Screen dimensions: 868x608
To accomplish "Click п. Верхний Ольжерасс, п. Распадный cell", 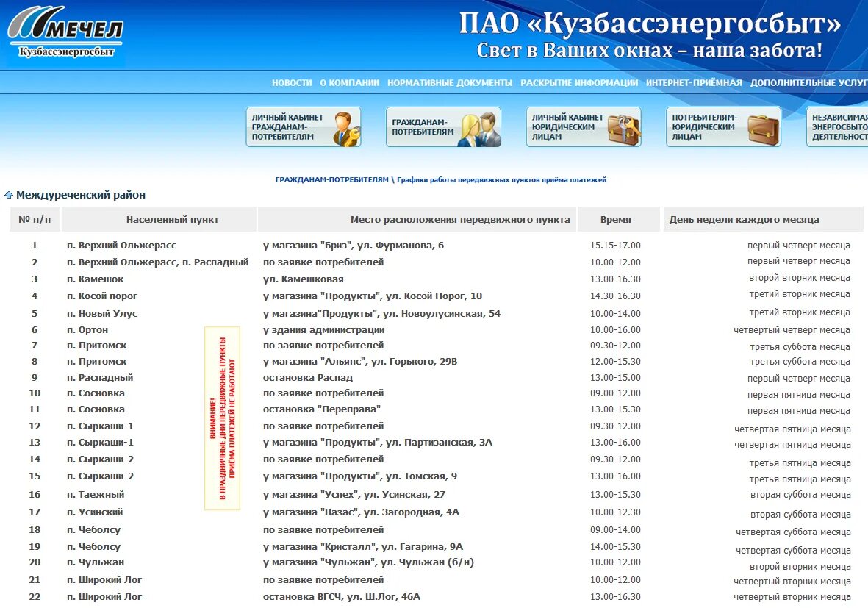I will pos(158,262).
